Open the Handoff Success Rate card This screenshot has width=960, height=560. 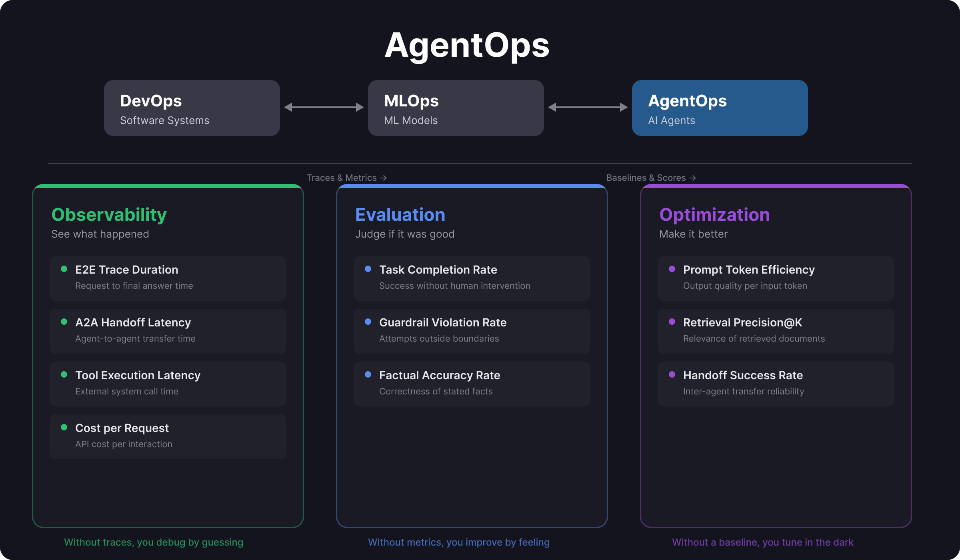tap(776, 384)
